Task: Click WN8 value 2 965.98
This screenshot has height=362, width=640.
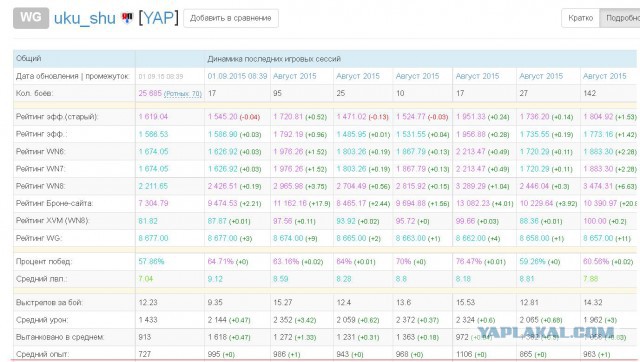Action: pos(288,186)
